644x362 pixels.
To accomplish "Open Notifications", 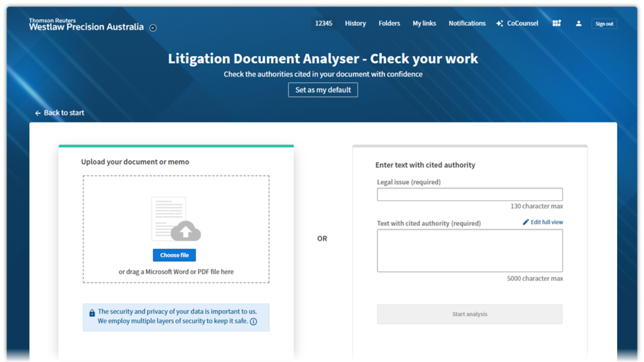I will click(467, 23).
